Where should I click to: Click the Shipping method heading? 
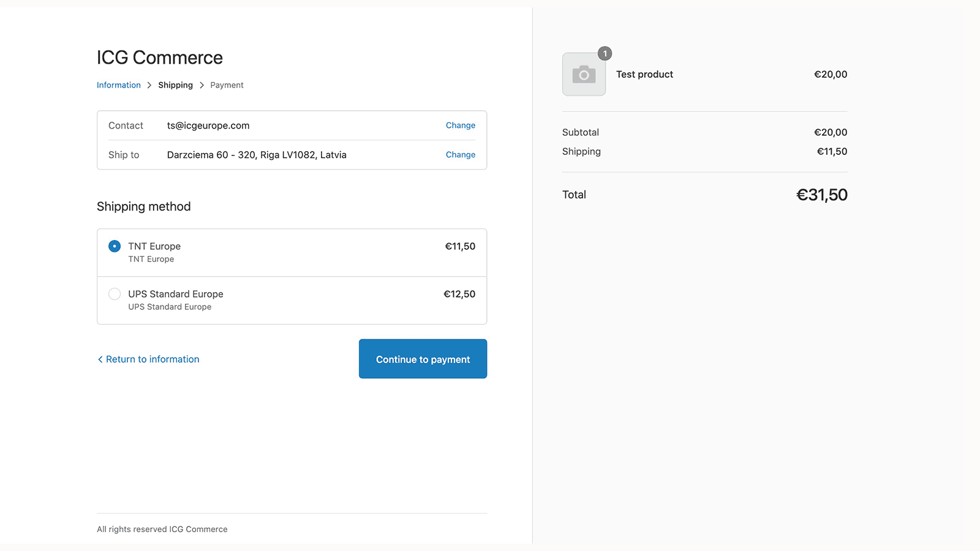143,206
